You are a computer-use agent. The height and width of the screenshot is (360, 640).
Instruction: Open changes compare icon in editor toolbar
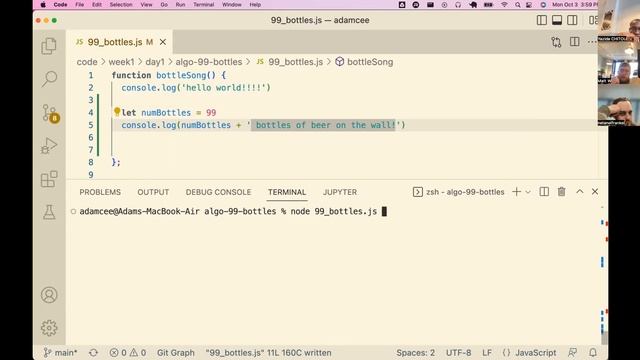(x=556, y=42)
